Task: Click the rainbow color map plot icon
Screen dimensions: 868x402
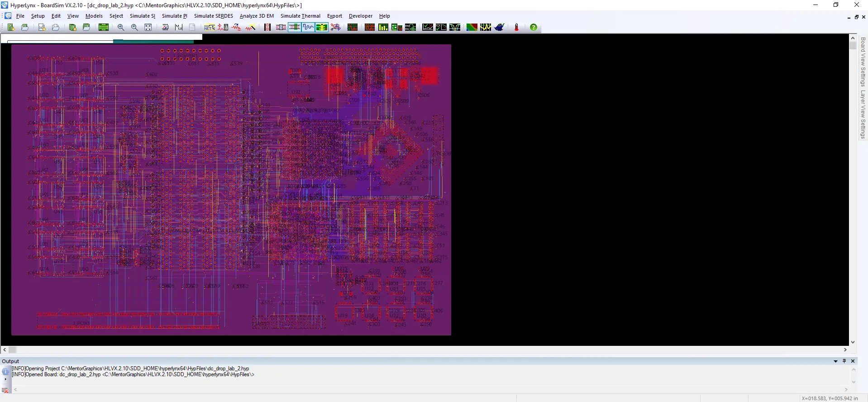Action: pyautogui.click(x=472, y=27)
